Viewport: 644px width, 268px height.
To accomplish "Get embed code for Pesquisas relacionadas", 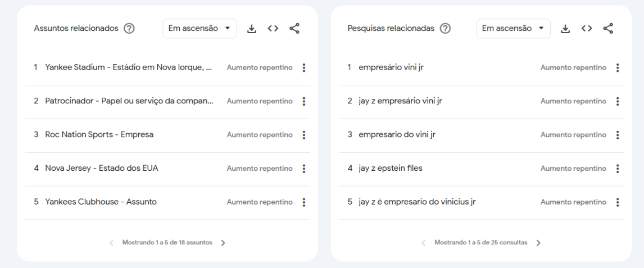I will pos(587,28).
